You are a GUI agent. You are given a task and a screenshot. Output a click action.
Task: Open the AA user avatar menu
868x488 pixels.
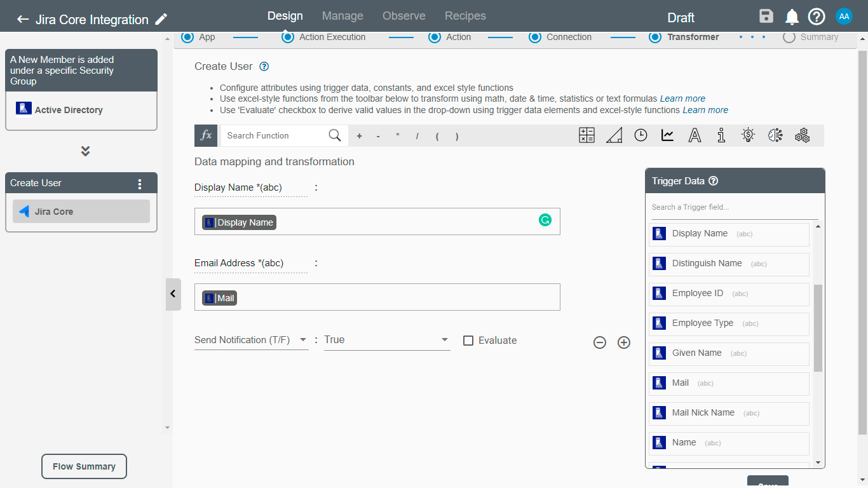pyautogui.click(x=844, y=17)
